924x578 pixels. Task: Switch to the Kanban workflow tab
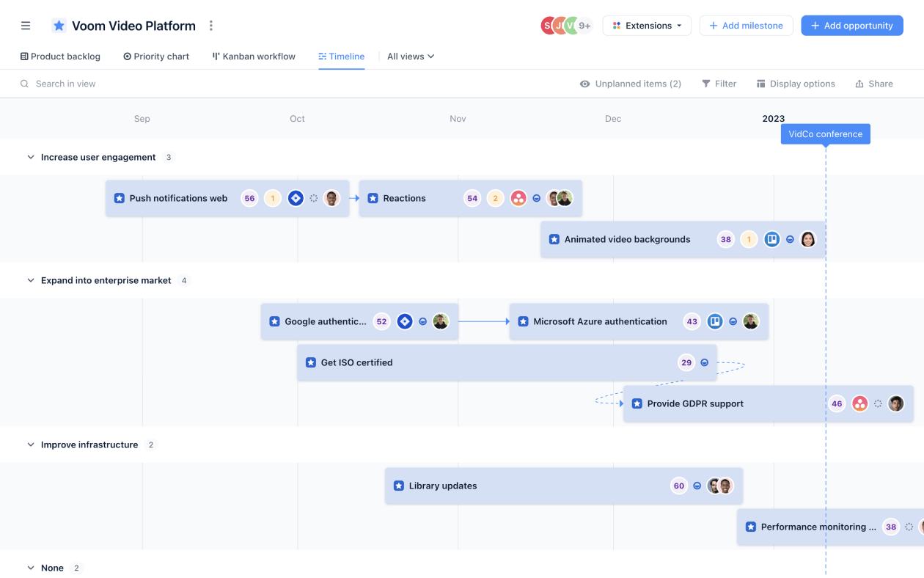pos(253,56)
